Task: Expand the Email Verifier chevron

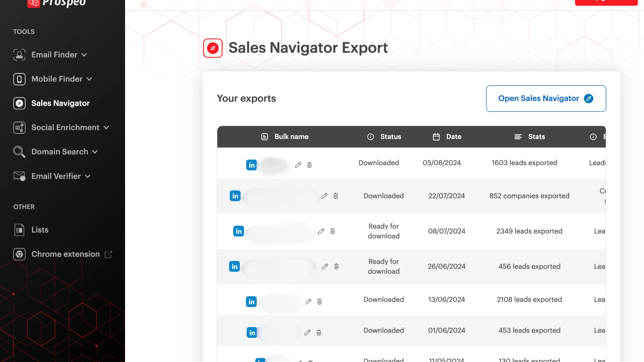Action: [x=88, y=176]
